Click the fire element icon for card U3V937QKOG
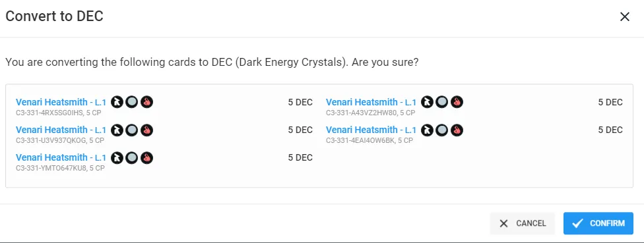The height and width of the screenshot is (243, 644). coord(146,130)
